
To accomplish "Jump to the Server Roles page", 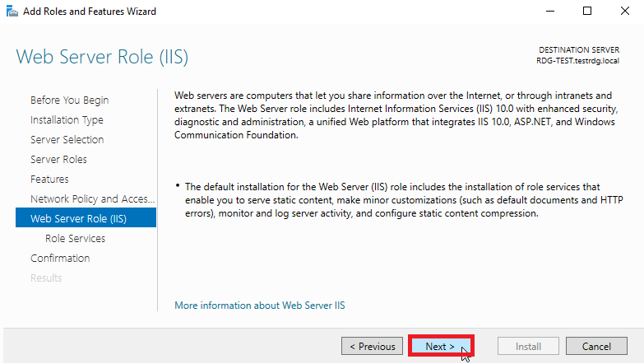I will (58, 159).
